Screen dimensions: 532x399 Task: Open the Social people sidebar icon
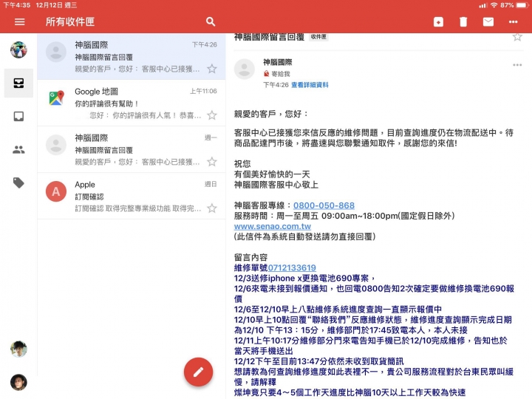coord(18,149)
